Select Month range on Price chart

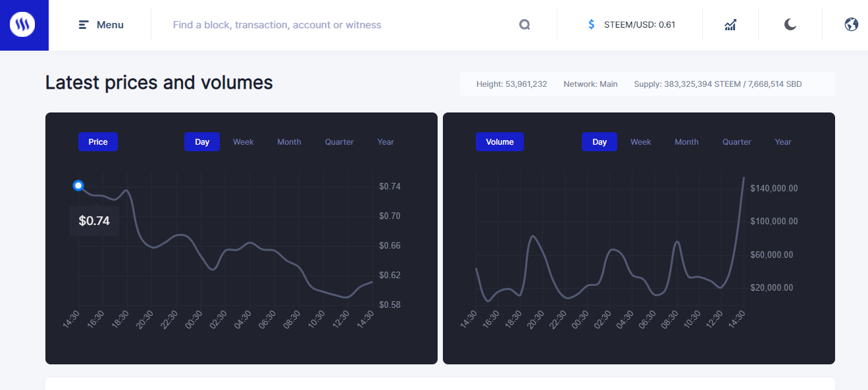point(289,142)
